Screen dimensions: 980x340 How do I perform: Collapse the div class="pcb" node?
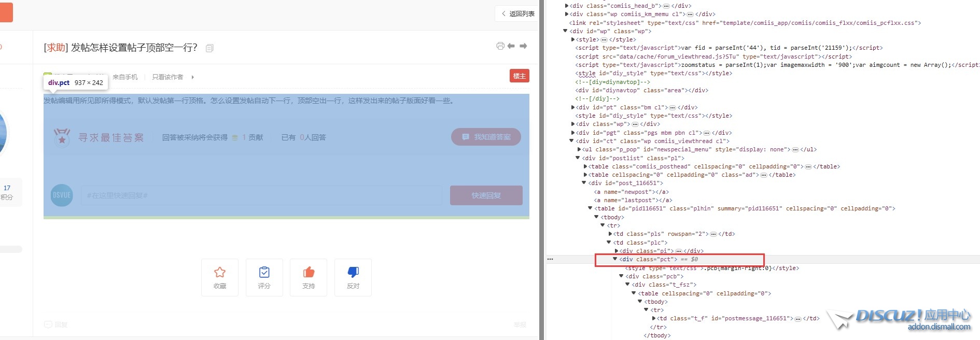(621, 276)
